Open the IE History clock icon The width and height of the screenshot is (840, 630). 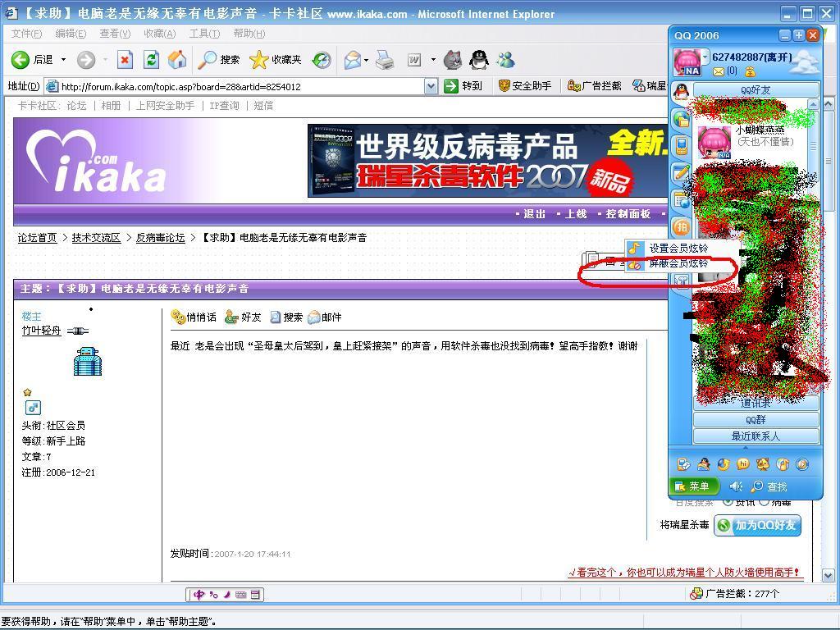322,59
